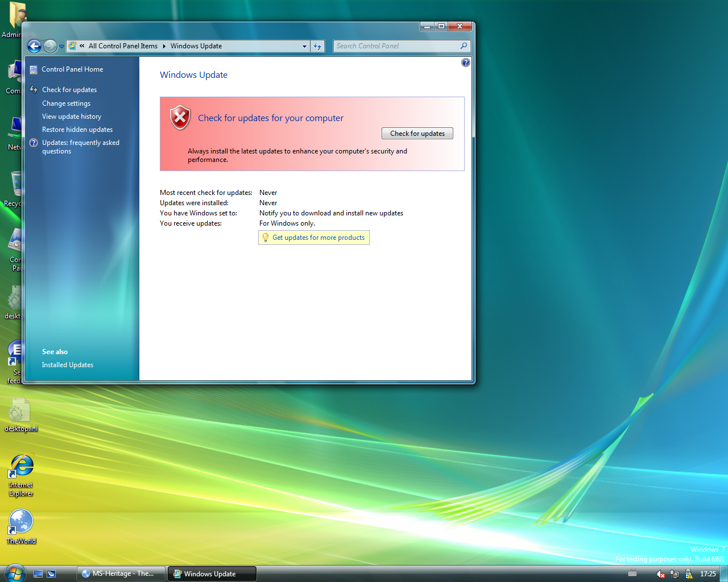This screenshot has height=582, width=728.
Task: Click the red shield error icon
Action: pyautogui.click(x=180, y=118)
